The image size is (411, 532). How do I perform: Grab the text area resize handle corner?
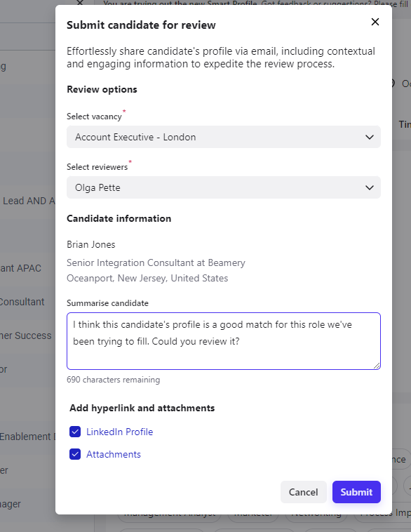coord(377,366)
